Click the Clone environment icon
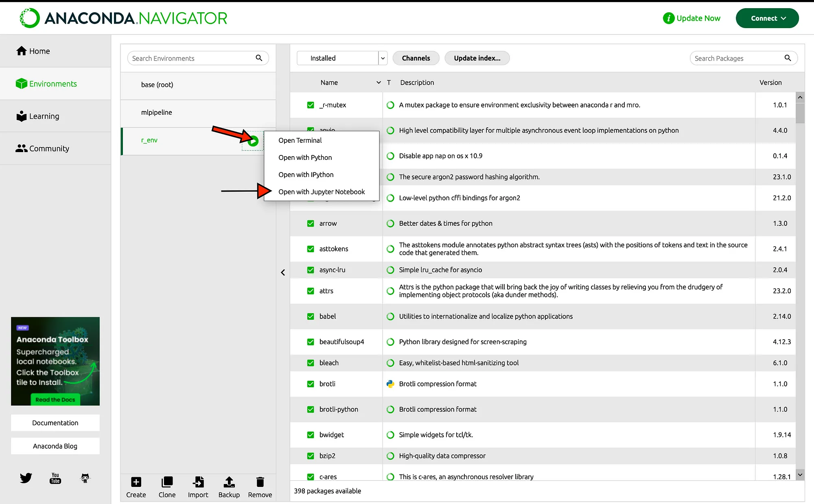The image size is (814, 504). click(x=167, y=482)
